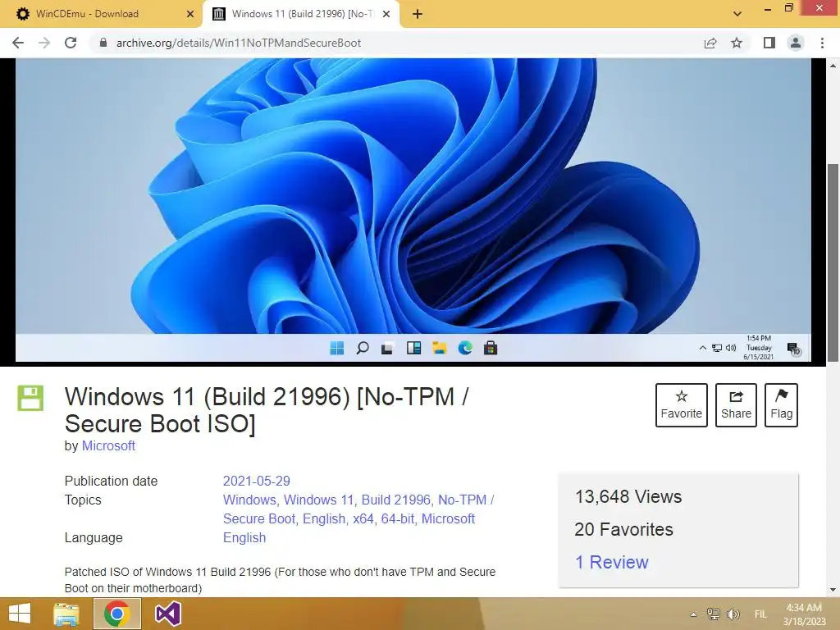Open the English language link
This screenshot has width=840, height=630.
(244, 538)
